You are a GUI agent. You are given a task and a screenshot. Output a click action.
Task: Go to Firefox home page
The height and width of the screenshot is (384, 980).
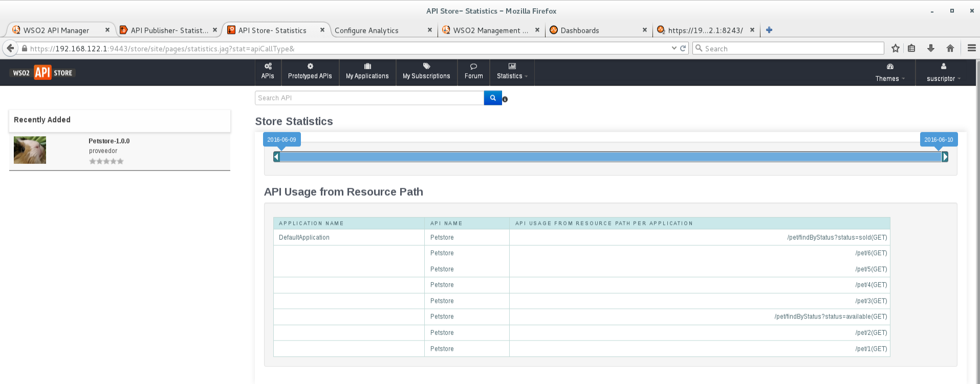950,48
